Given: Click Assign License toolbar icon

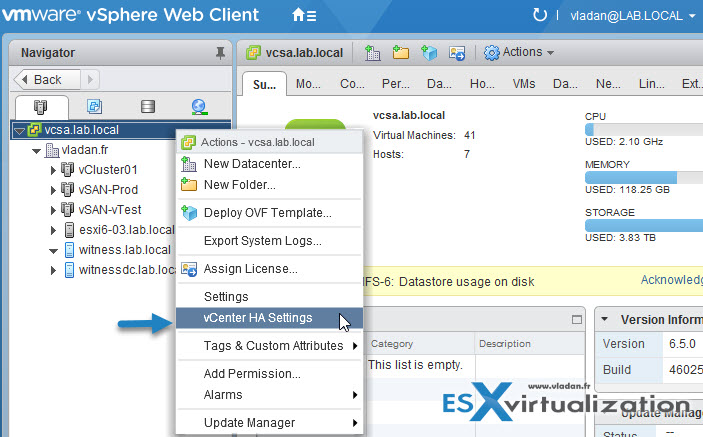Looking at the screenshot, I should click(x=457, y=53).
